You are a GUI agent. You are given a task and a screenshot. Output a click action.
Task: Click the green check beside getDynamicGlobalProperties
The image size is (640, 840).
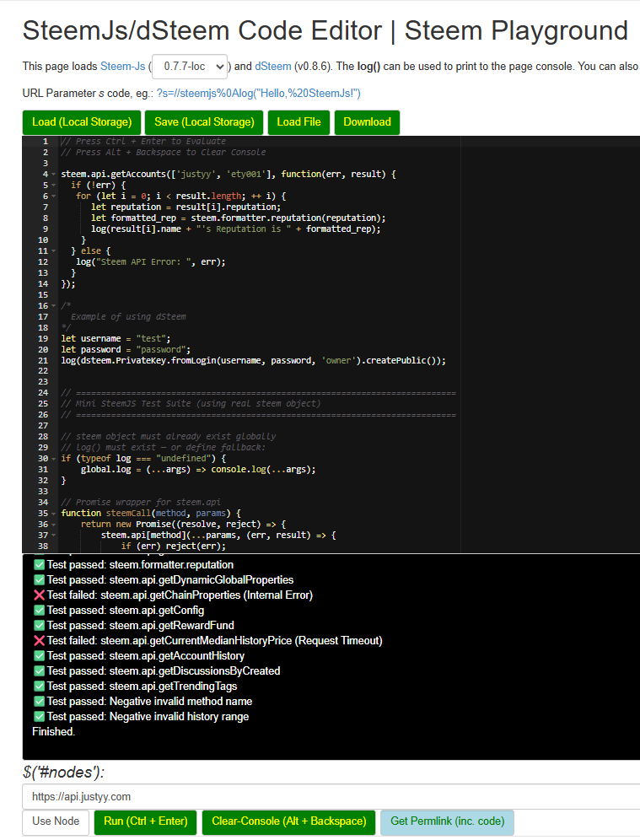pyautogui.click(x=39, y=579)
